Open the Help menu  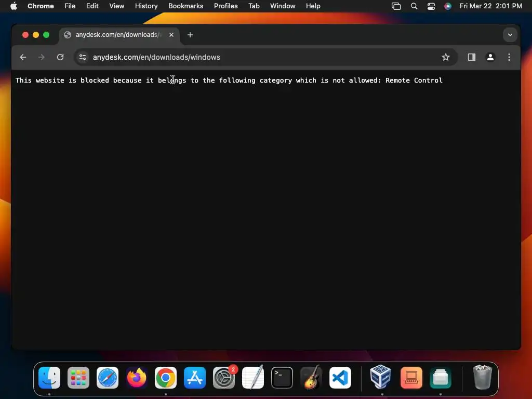point(313,6)
